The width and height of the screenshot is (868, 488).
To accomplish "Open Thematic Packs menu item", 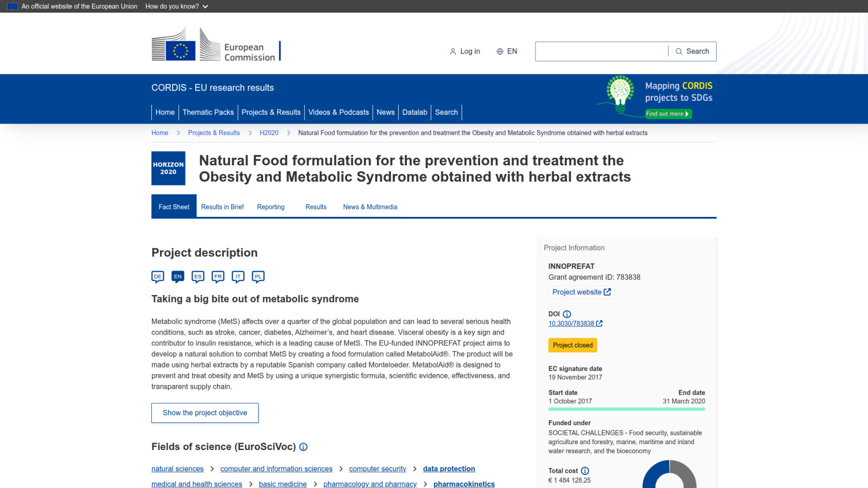I will pos(208,112).
